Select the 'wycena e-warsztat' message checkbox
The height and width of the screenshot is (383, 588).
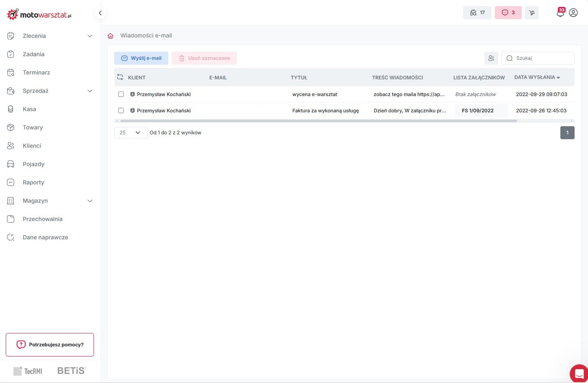(121, 94)
